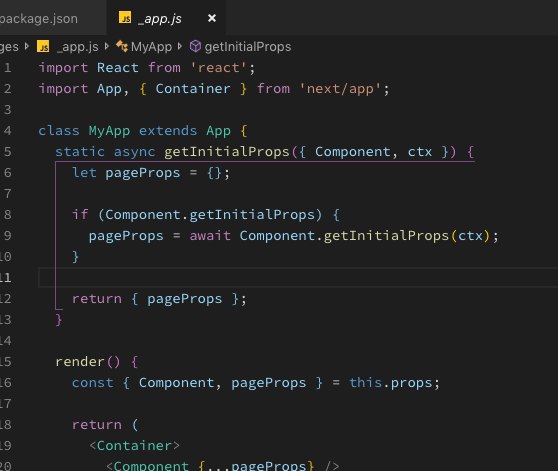Image resolution: width=558 pixels, height=471 pixels.
Task: Click ctx parameter on line 5
Action: point(420,152)
